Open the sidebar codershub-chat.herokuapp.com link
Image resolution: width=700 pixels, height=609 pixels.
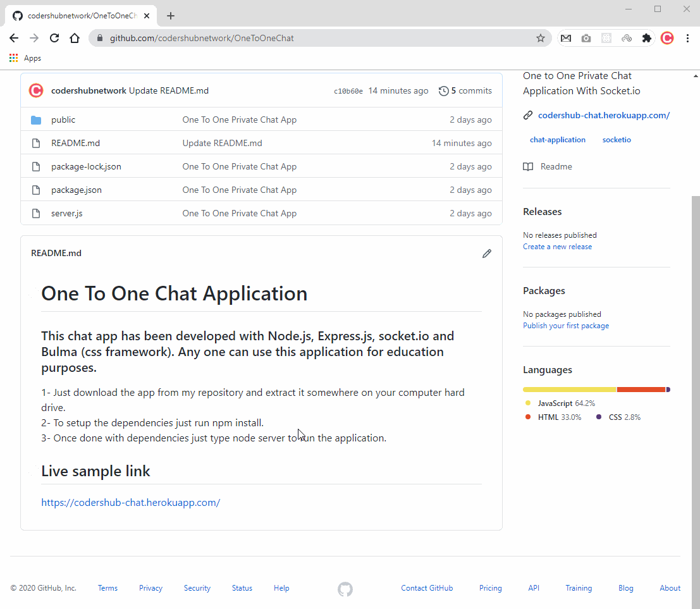604,115
